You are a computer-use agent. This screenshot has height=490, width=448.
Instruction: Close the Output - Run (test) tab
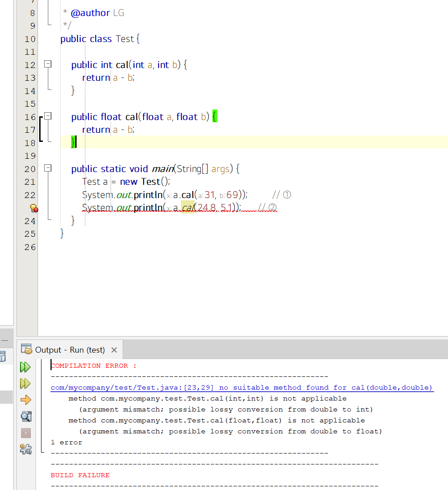pyautogui.click(x=114, y=350)
